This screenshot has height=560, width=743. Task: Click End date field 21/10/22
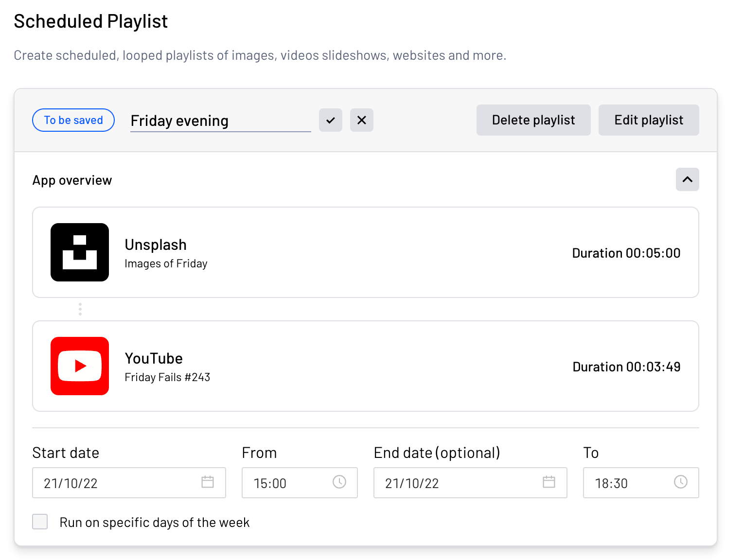470,483
